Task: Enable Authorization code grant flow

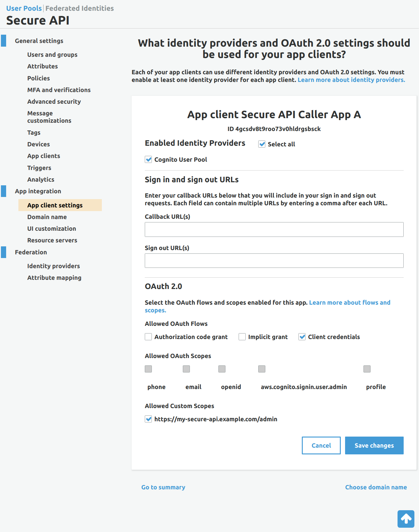Action: (x=148, y=337)
